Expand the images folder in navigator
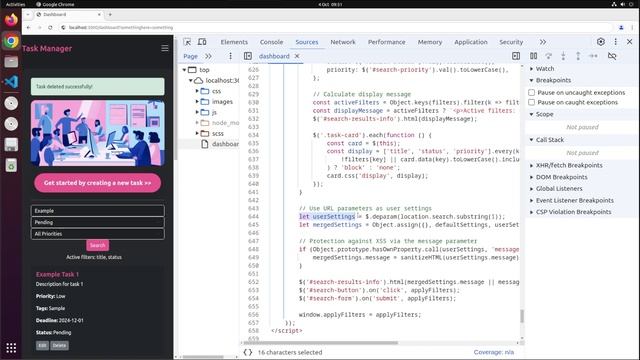 tap(197, 102)
